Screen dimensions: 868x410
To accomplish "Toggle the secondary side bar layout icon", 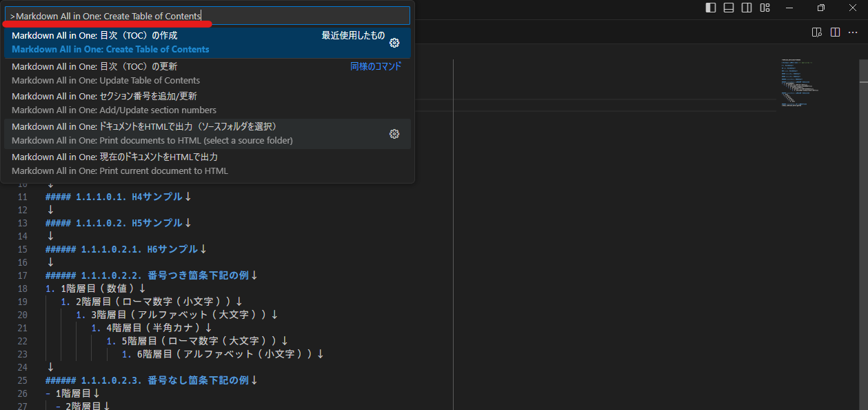I will pyautogui.click(x=747, y=8).
